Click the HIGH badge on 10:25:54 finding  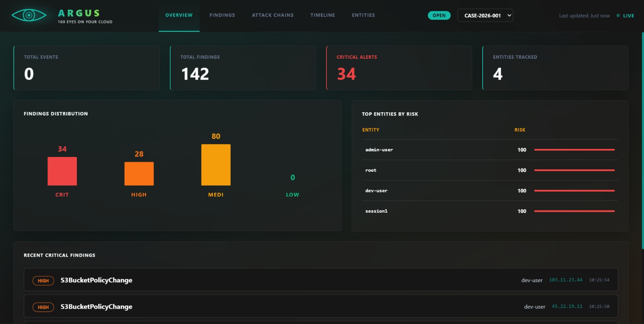pos(43,281)
